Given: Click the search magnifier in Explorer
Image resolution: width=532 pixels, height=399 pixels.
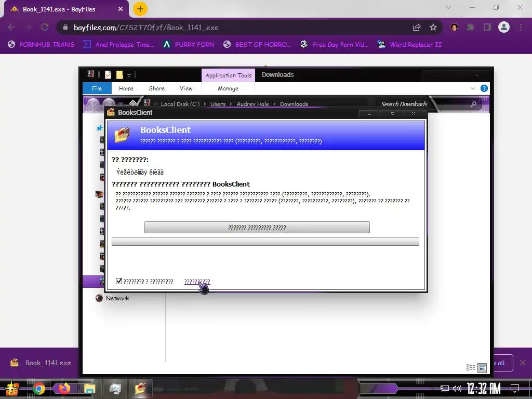Looking at the screenshot, I should (473, 104).
